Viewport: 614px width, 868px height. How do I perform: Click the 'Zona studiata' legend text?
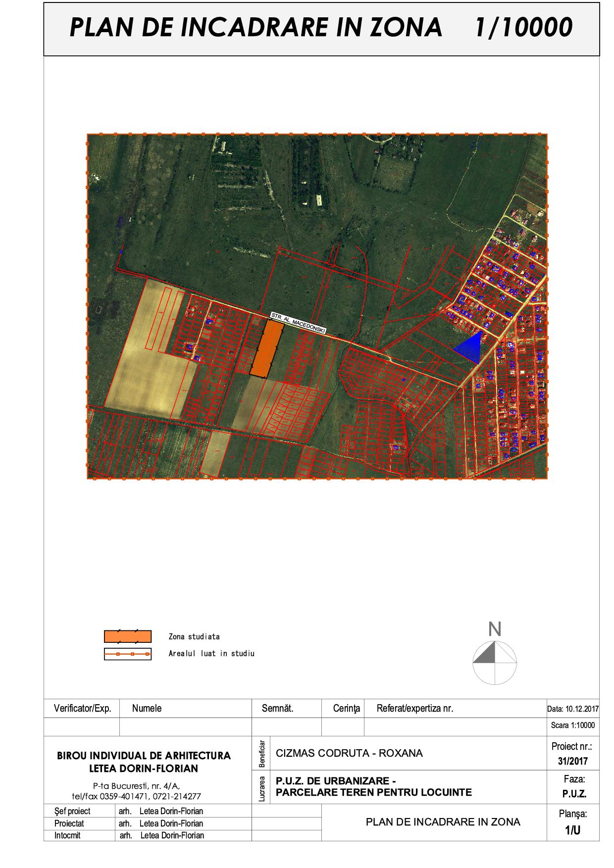[194, 636]
